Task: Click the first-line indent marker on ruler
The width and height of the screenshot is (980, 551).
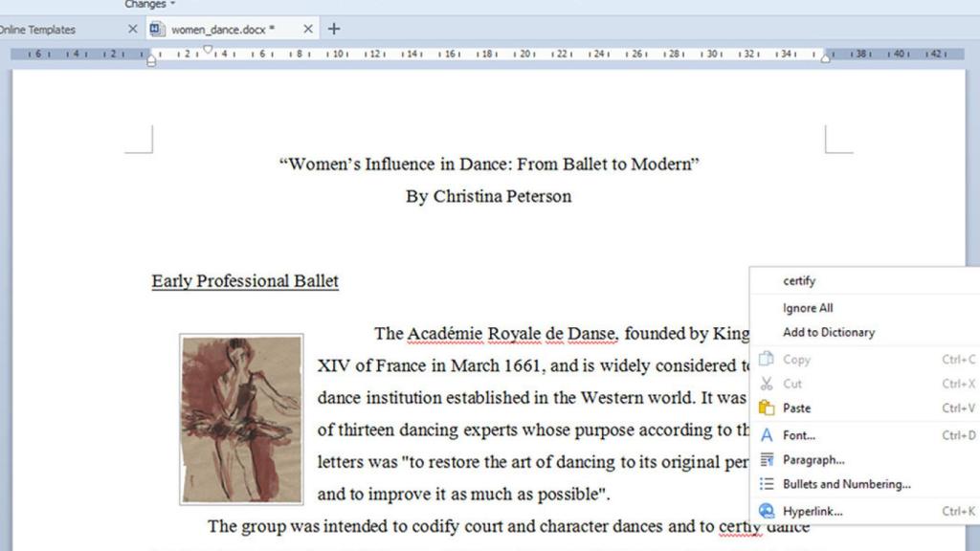Action: point(208,50)
